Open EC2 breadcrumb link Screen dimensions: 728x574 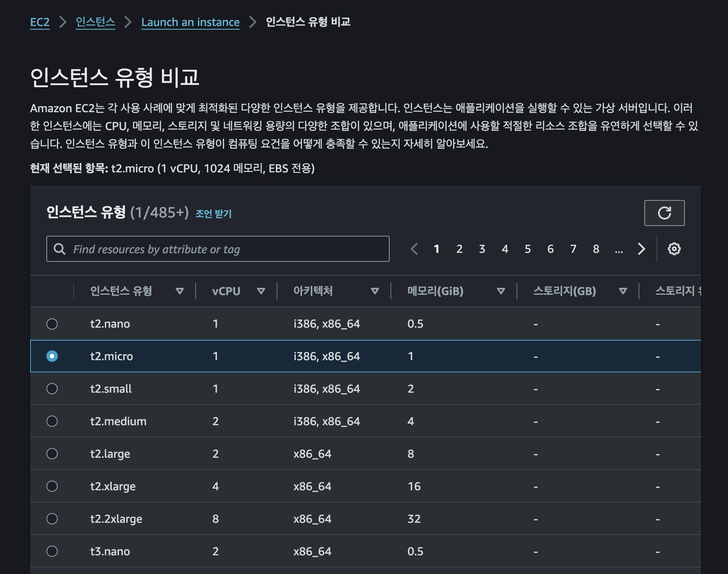tap(40, 22)
